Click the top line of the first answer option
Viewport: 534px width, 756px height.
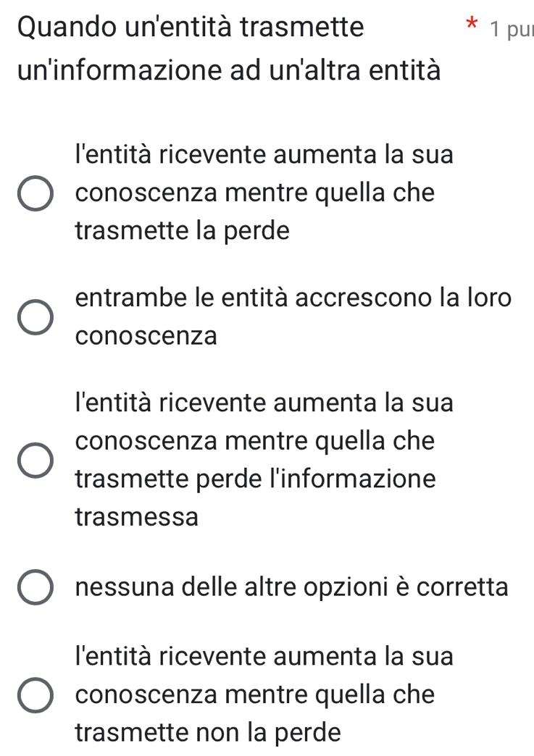264,155
